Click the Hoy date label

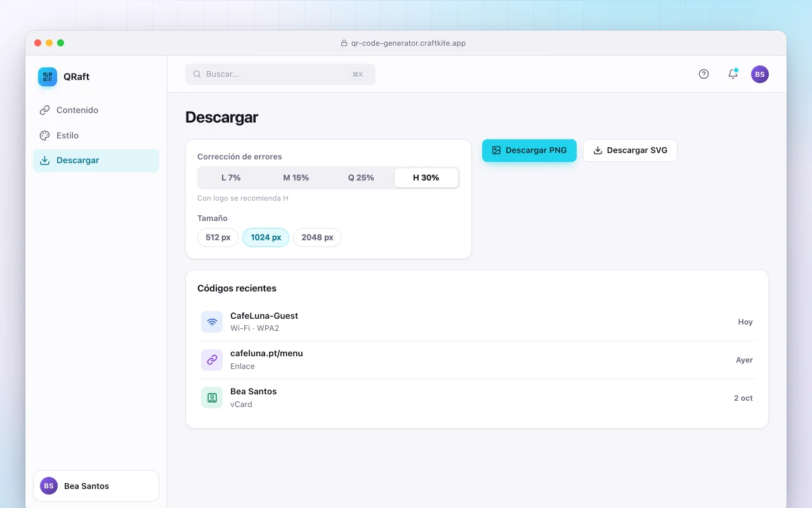coord(745,322)
